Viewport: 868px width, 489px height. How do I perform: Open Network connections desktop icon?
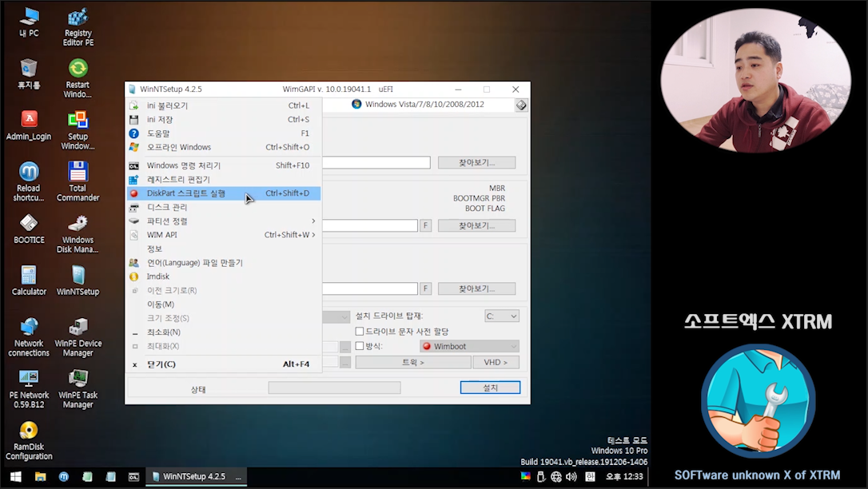pos(29,337)
